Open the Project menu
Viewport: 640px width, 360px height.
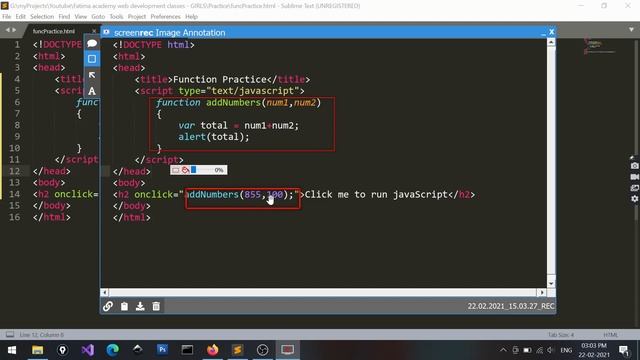pyautogui.click(x=137, y=17)
